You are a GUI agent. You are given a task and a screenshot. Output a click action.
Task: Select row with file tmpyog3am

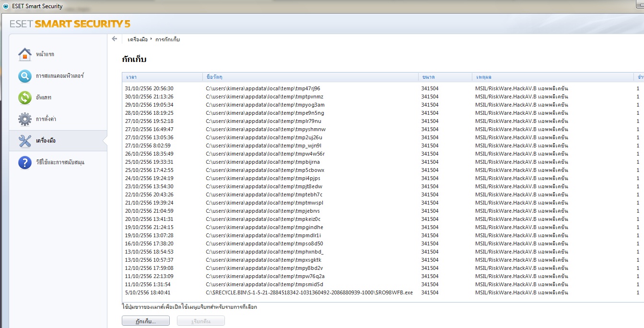(x=383, y=105)
